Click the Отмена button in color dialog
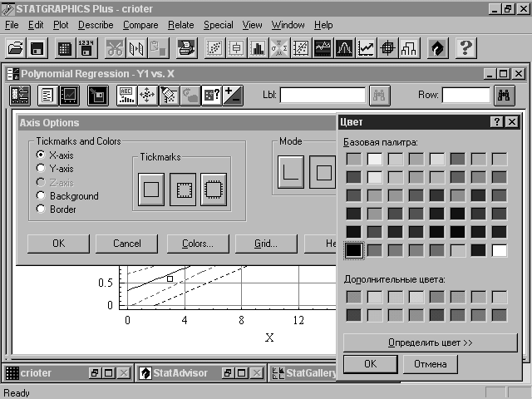 pos(431,364)
